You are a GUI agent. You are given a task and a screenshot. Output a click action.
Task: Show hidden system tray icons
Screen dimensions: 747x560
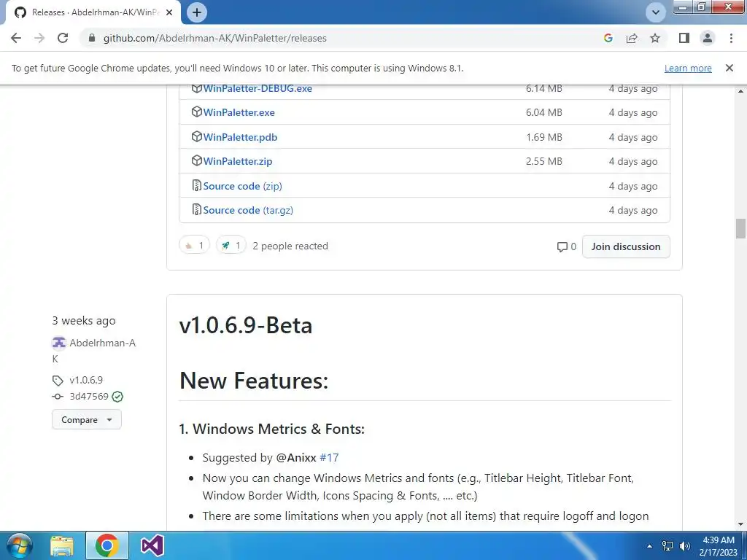tap(649, 546)
